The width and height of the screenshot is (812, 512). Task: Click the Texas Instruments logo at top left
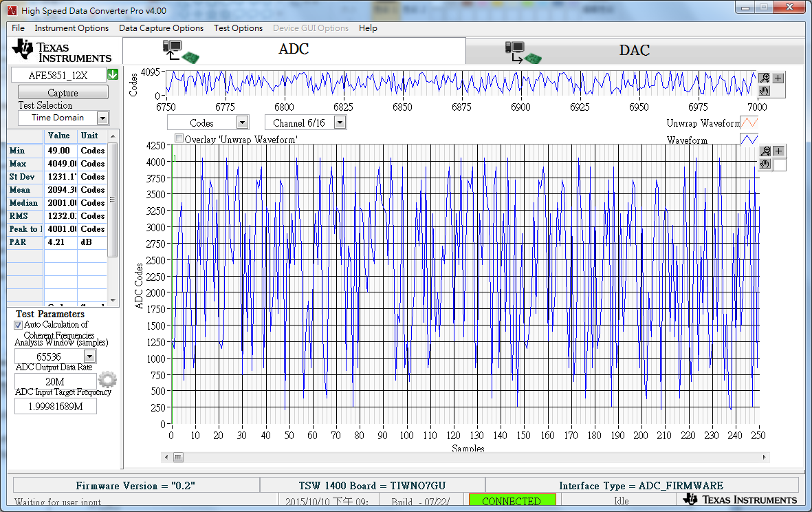coord(62,52)
